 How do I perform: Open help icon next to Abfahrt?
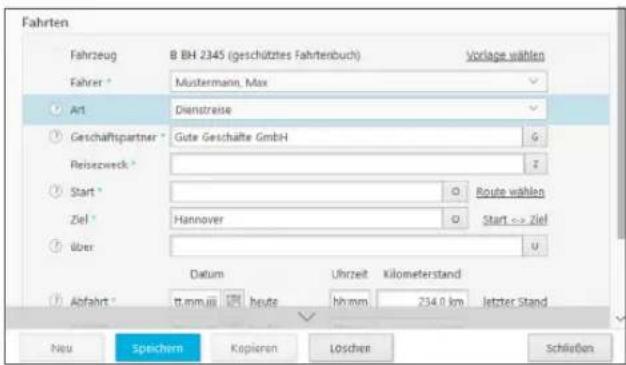56,300
